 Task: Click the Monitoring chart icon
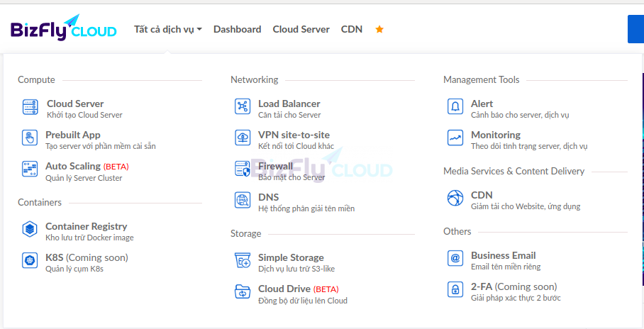(455, 138)
